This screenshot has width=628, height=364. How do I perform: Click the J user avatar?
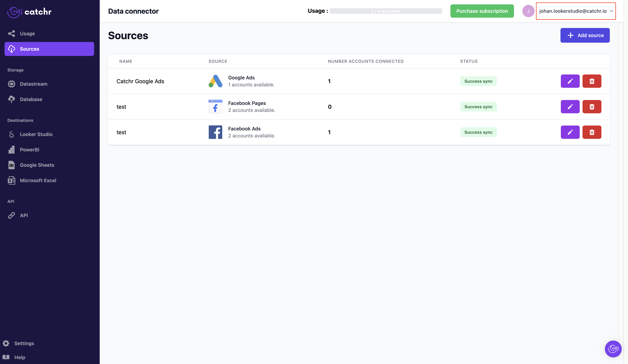(528, 11)
